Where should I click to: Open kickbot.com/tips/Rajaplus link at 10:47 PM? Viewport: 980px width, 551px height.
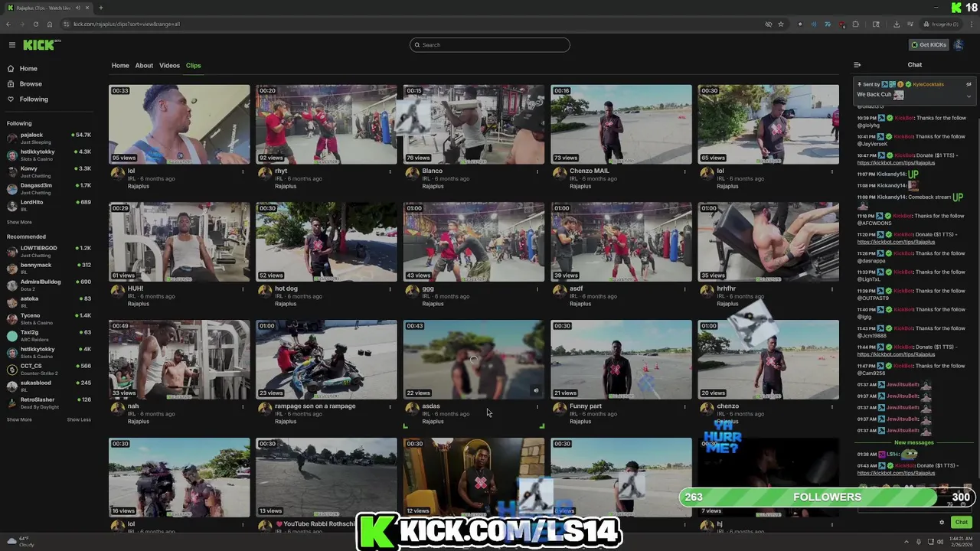[x=896, y=163]
